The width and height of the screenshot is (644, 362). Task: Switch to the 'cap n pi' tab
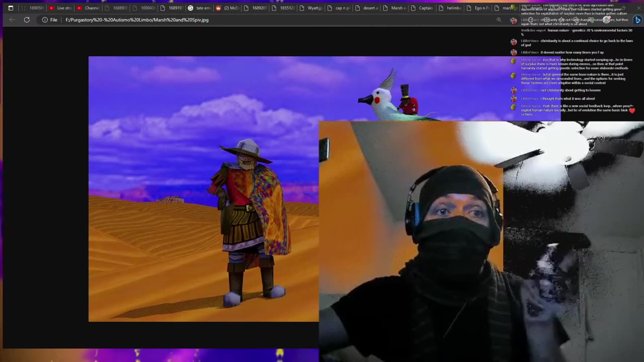(x=339, y=8)
